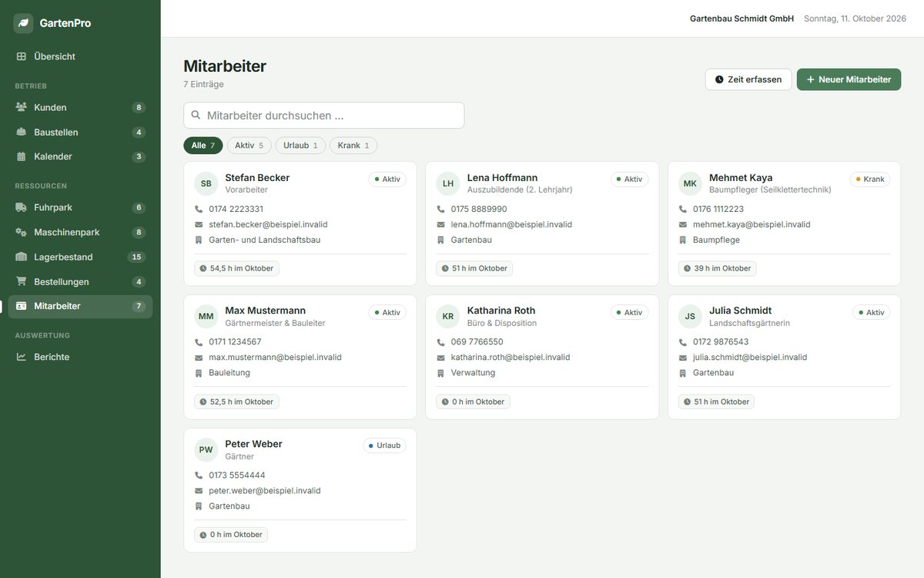Viewport: 924px width, 578px height.
Task: Click the Neuer Mitarbeiter button
Action: click(849, 79)
